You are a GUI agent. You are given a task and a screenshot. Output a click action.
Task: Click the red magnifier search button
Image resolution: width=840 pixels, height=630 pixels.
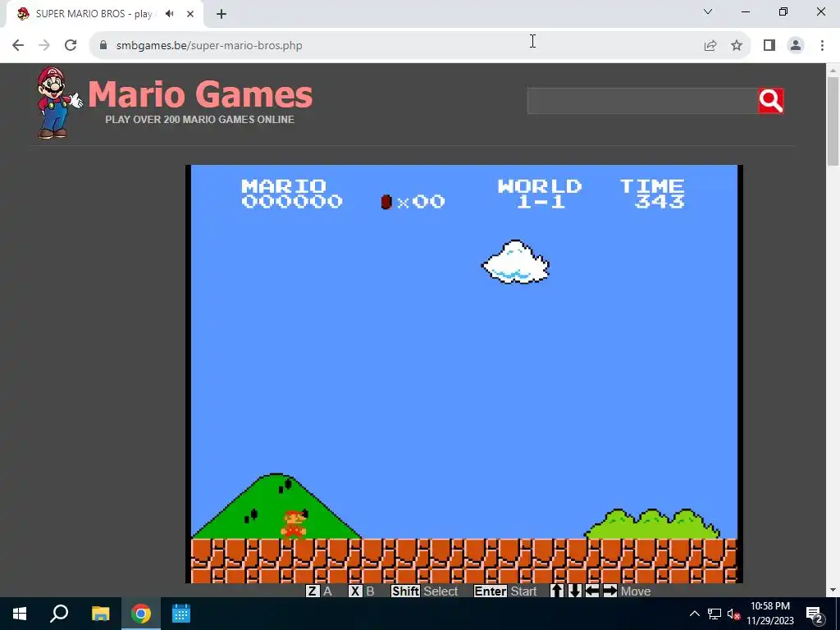click(x=771, y=101)
